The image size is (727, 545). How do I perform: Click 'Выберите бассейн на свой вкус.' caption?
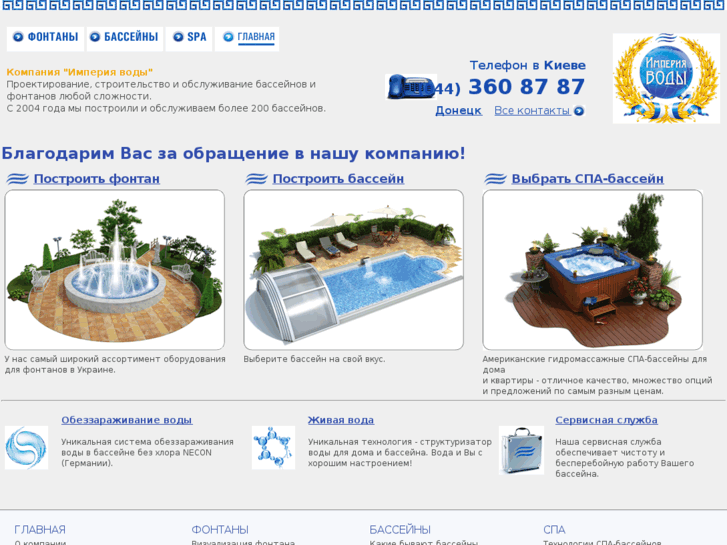(x=314, y=359)
